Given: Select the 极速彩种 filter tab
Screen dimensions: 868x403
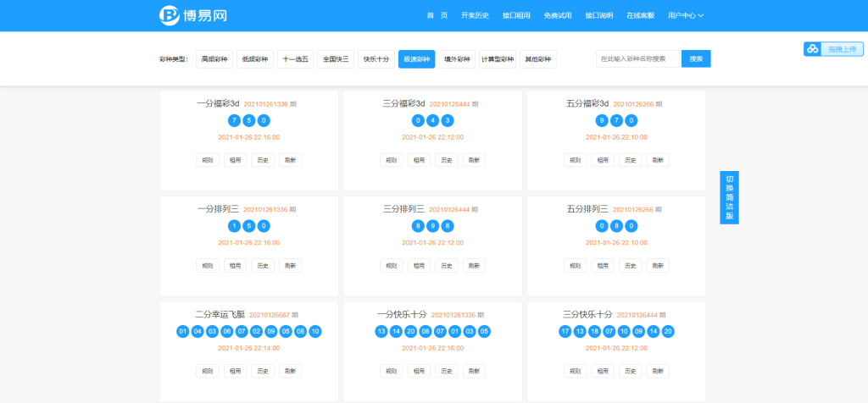Looking at the screenshot, I should (x=416, y=59).
